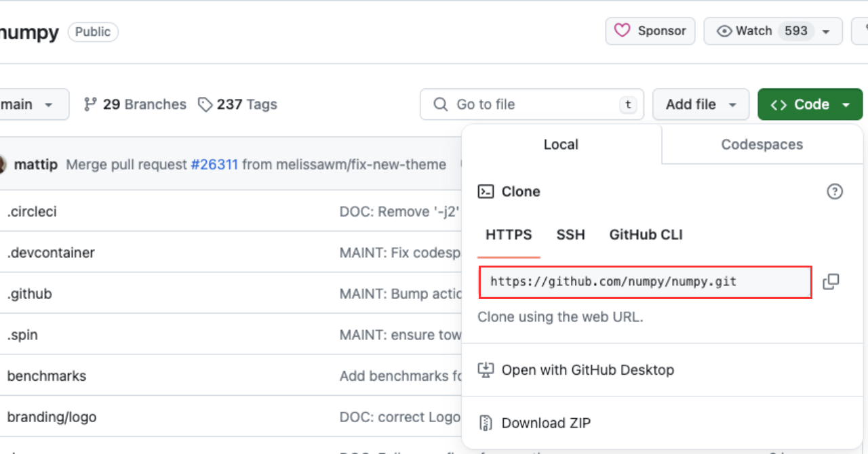This screenshot has width=868, height=454.
Task: Open commit message 'MAINT: ensure tow'
Action: [400, 335]
